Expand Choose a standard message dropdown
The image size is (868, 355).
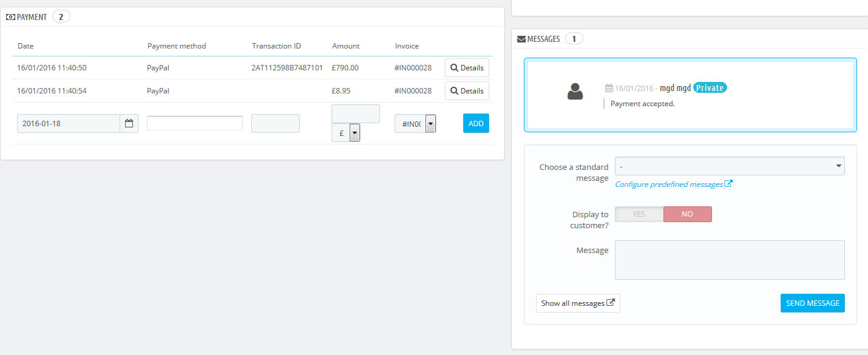730,166
